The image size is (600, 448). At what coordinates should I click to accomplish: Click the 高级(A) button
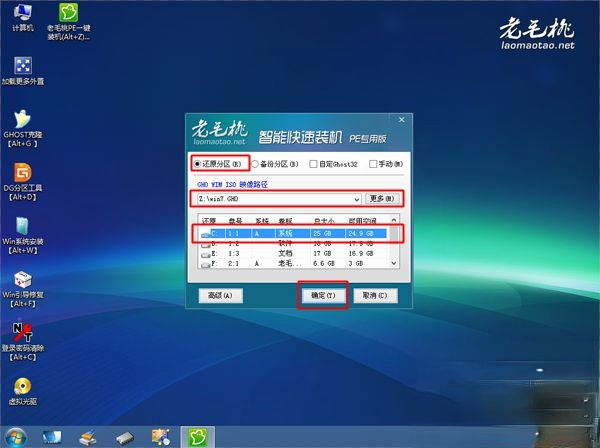220,295
